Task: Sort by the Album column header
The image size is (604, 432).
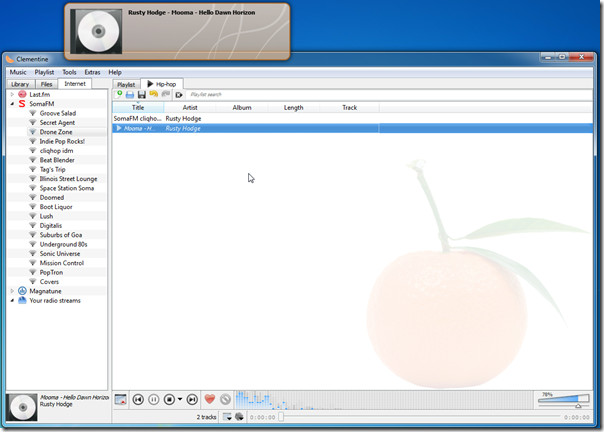Action: [x=242, y=108]
